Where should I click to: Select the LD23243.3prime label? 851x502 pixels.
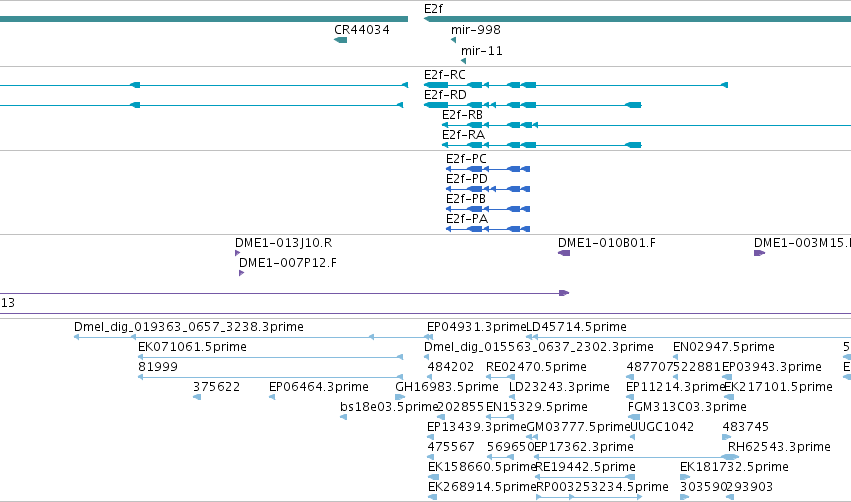[559, 387]
